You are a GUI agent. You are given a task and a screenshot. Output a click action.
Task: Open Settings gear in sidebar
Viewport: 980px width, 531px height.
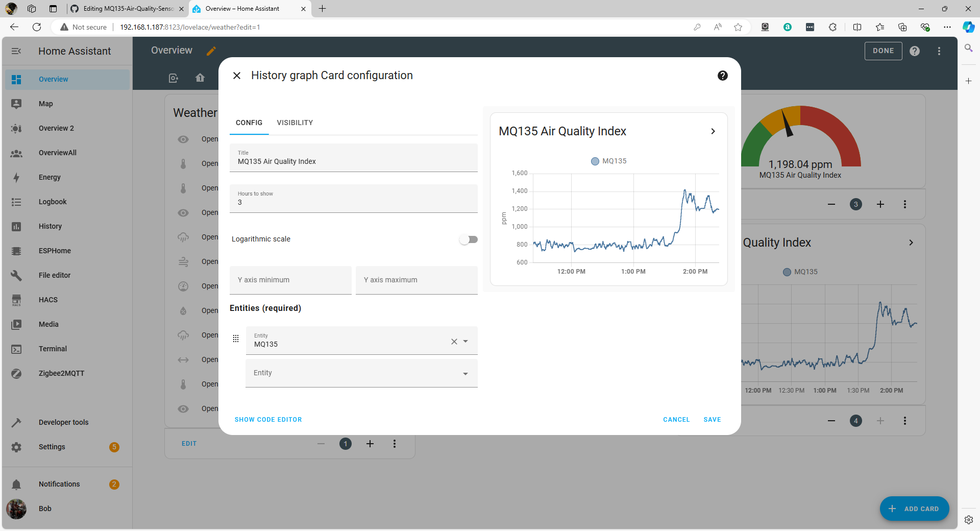coord(16,447)
